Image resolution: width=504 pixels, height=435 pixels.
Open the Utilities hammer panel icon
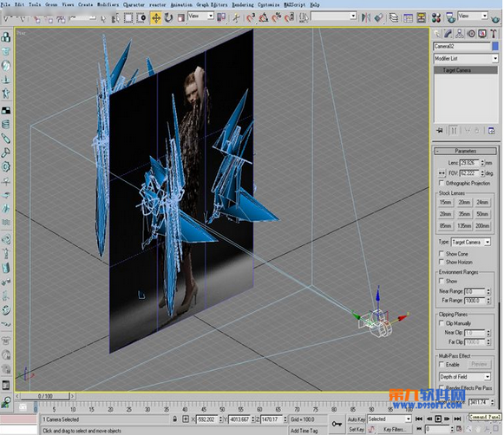(x=494, y=34)
